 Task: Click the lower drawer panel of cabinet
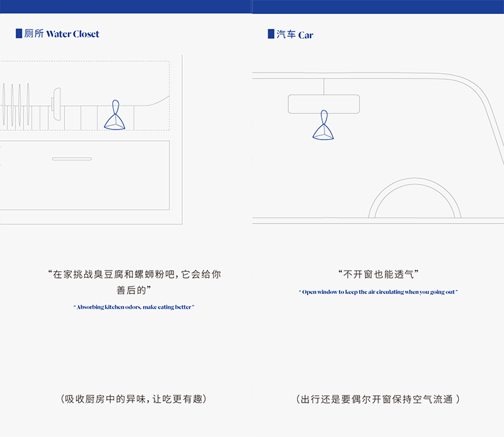pos(84,176)
